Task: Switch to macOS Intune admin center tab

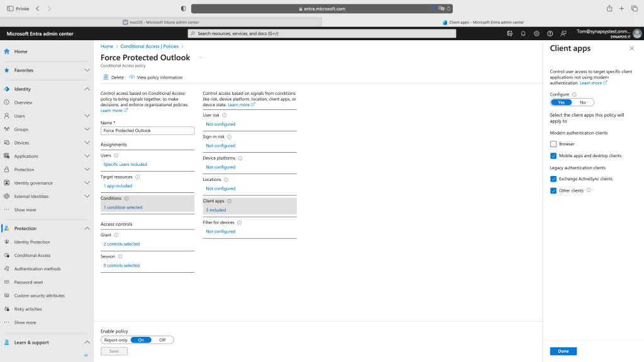Action: (x=161, y=22)
